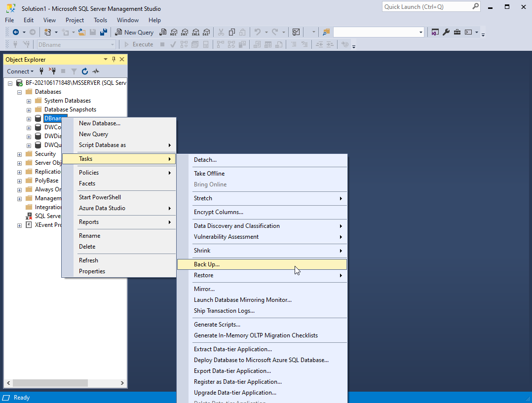Toggle the Object Explorer auto-hide pin

pos(114,60)
